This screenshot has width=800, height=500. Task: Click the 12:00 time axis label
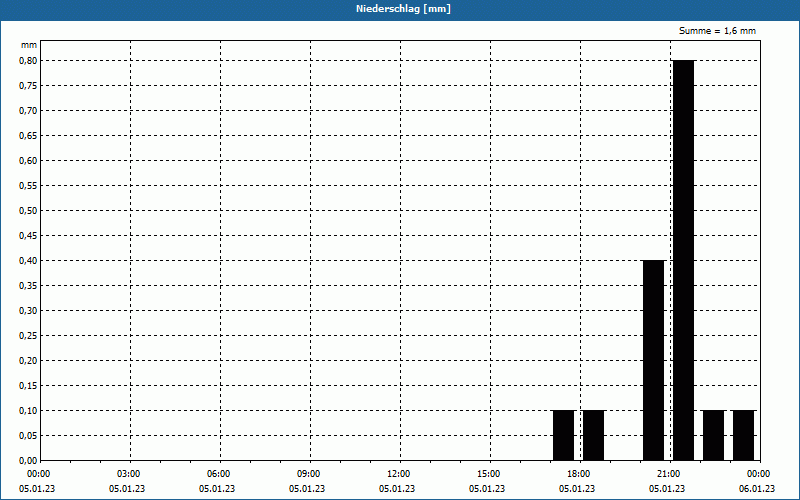coord(398,474)
